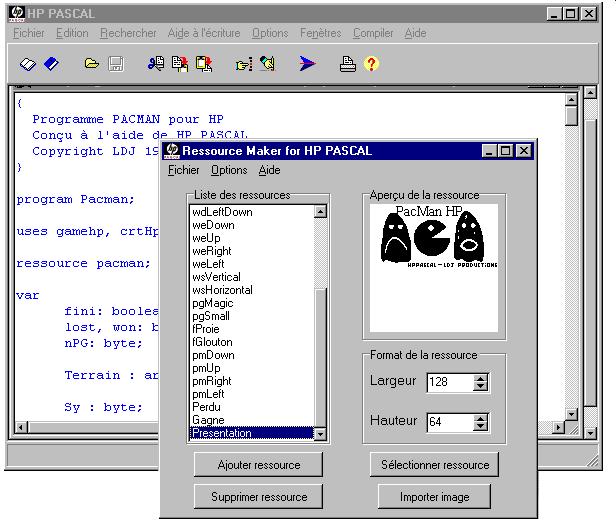Open Aide menu in HP PASCAL window
Image resolution: width=616 pixels, height=524 pixels.
(x=415, y=33)
